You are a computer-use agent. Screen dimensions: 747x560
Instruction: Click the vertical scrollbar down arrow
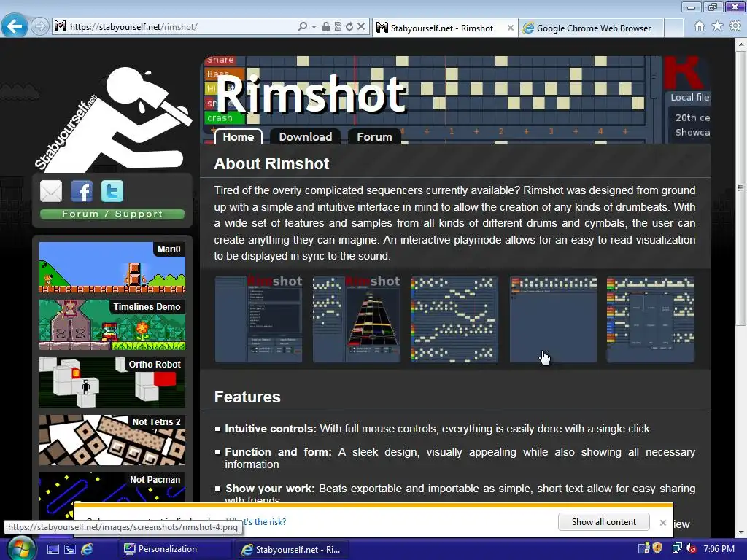tap(741, 532)
